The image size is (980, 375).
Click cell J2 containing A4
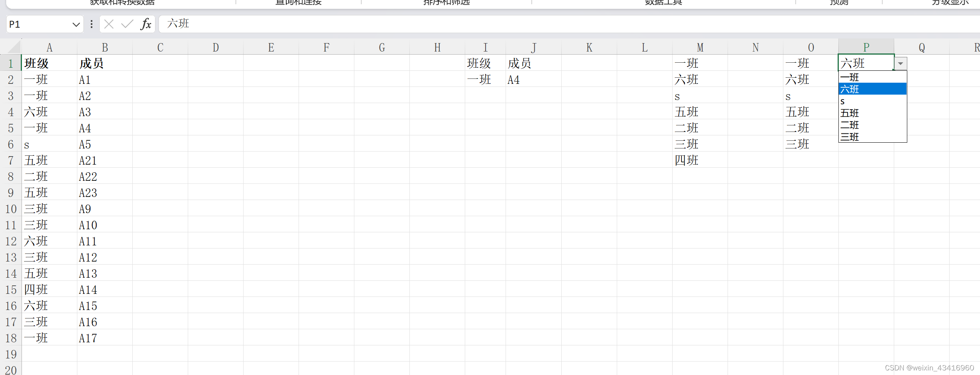533,80
